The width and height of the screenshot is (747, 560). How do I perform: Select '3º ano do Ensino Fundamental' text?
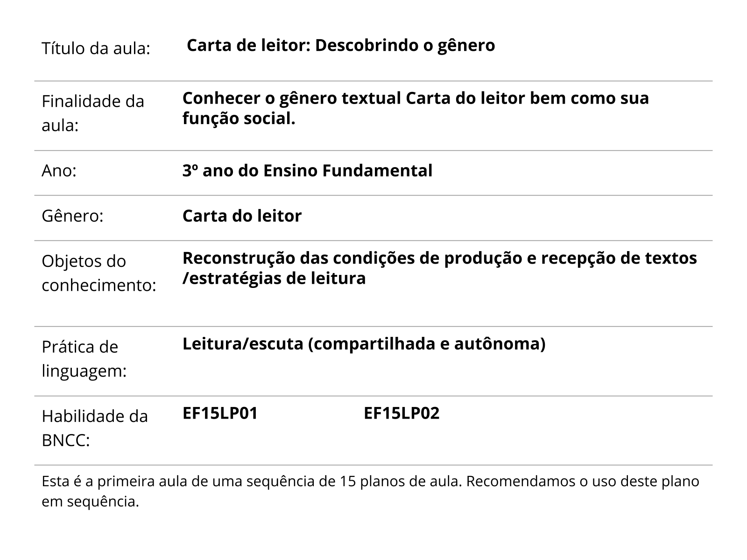[307, 171]
